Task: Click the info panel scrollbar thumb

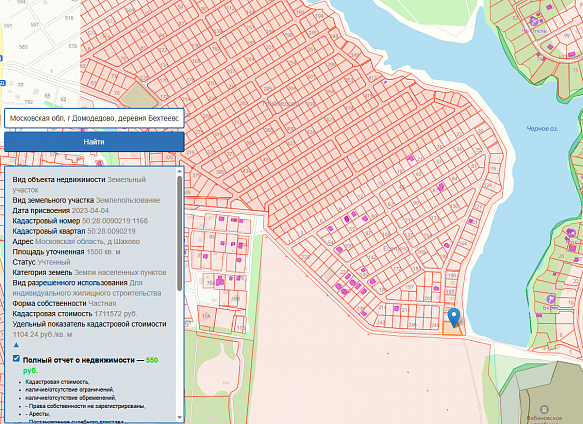Action: pos(180,233)
